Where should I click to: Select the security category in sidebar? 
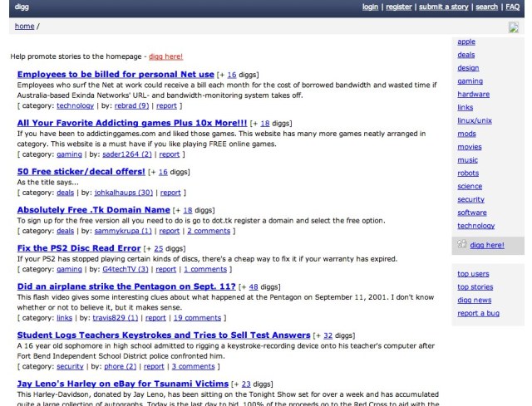pos(471,199)
